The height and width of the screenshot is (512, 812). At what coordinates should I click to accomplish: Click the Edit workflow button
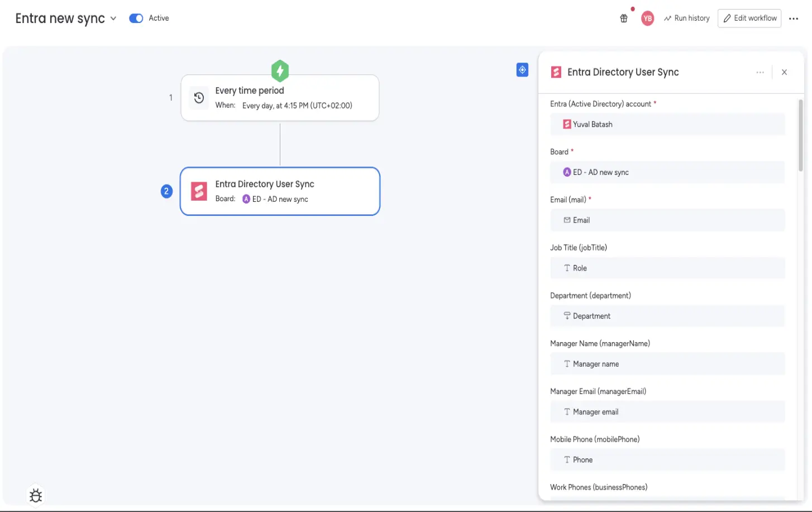click(x=749, y=18)
